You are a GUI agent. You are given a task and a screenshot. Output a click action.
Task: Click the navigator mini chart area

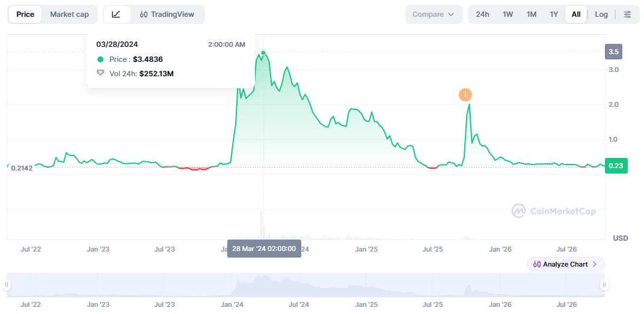pyautogui.click(x=305, y=285)
